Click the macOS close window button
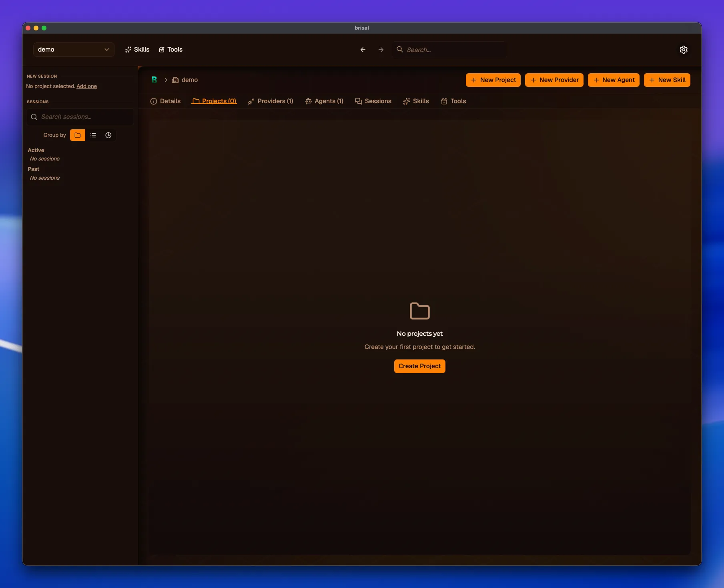The height and width of the screenshot is (588, 724). click(x=28, y=28)
